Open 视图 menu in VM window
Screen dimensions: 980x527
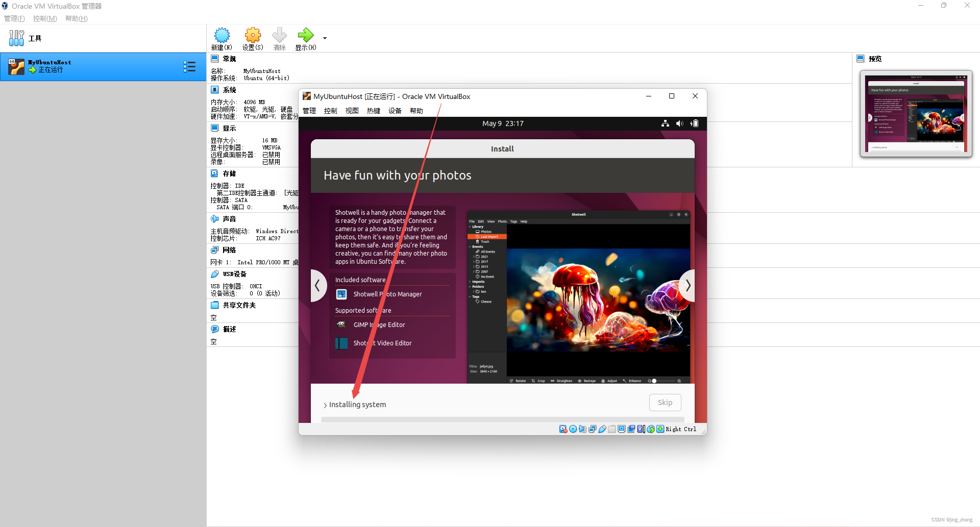(352, 111)
